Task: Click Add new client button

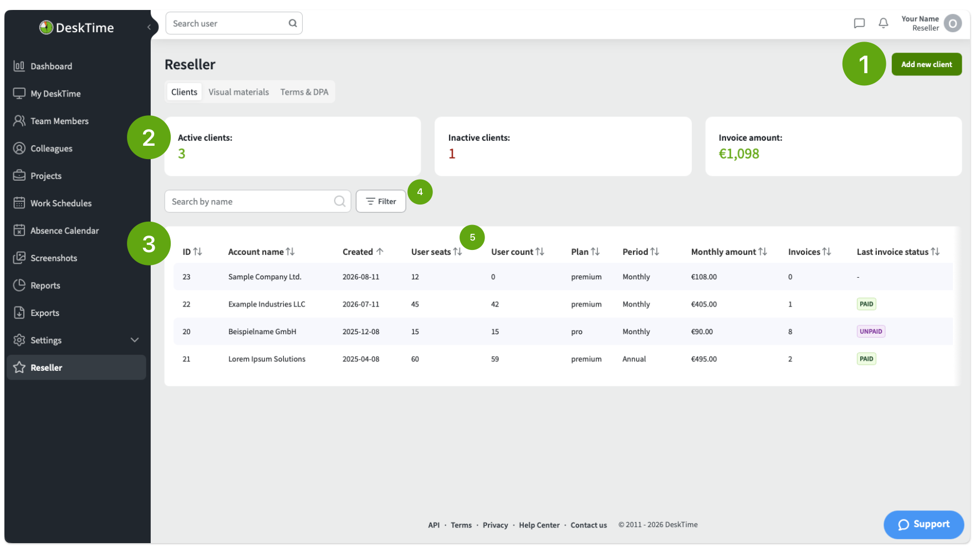Action: pos(926,64)
